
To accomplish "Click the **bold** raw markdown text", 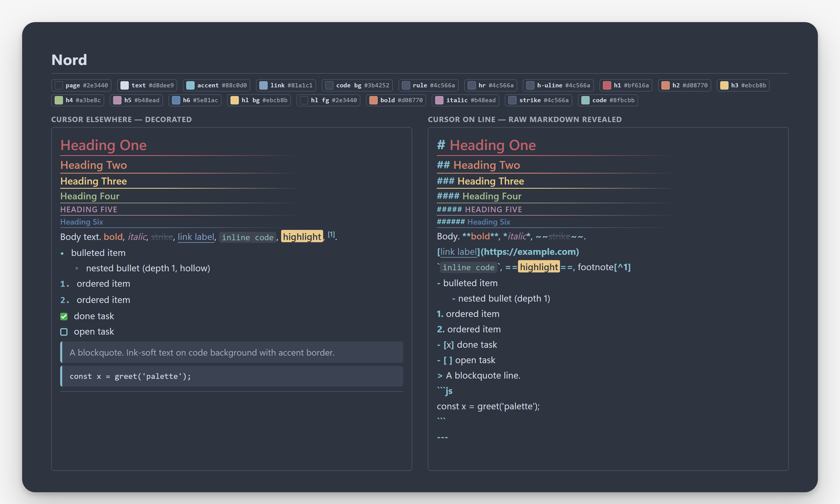I will click(480, 236).
